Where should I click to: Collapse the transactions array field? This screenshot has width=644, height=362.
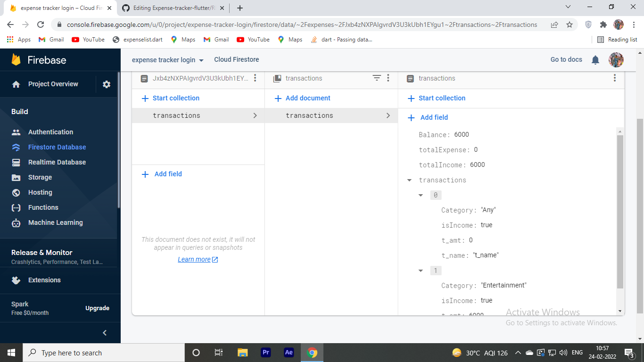pyautogui.click(x=409, y=180)
